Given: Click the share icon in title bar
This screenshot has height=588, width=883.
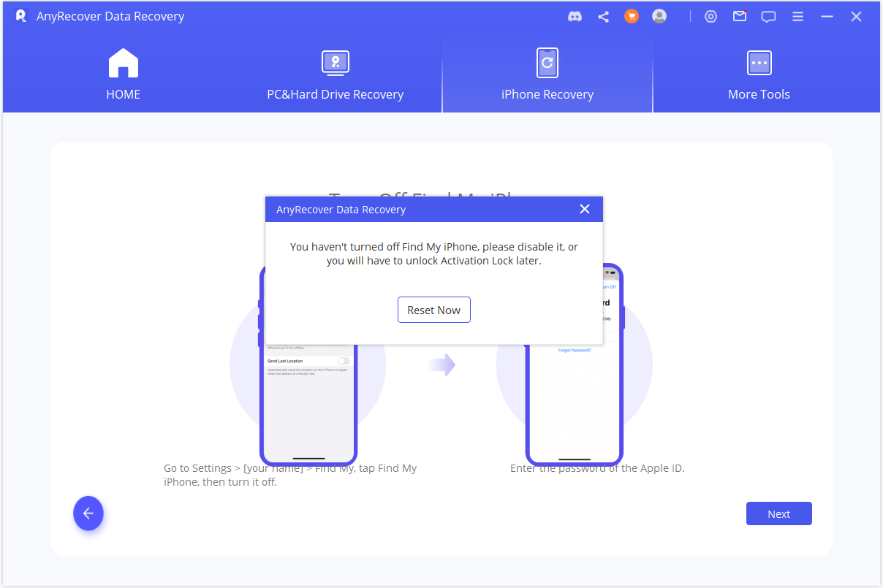Looking at the screenshot, I should click(603, 17).
